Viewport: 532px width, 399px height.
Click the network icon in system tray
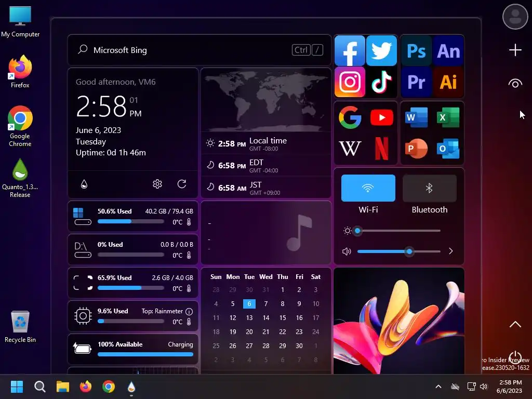[x=471, y=387]
